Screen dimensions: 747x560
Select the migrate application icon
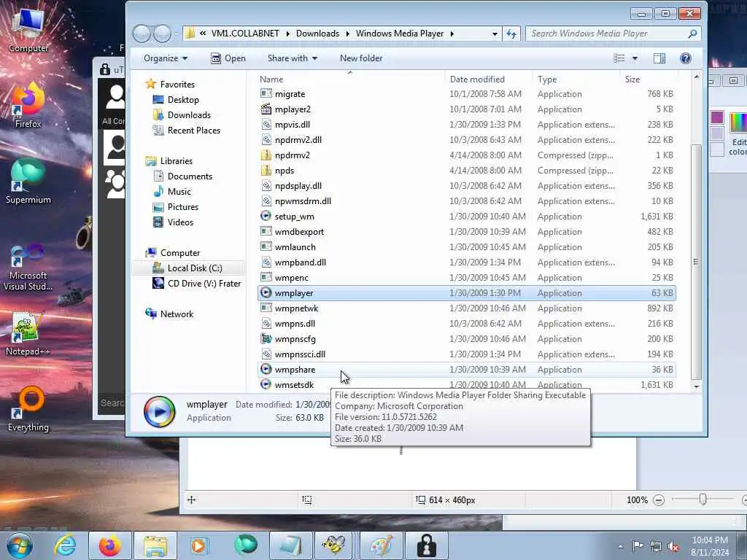pyautogui.click(x=266, y=94)
